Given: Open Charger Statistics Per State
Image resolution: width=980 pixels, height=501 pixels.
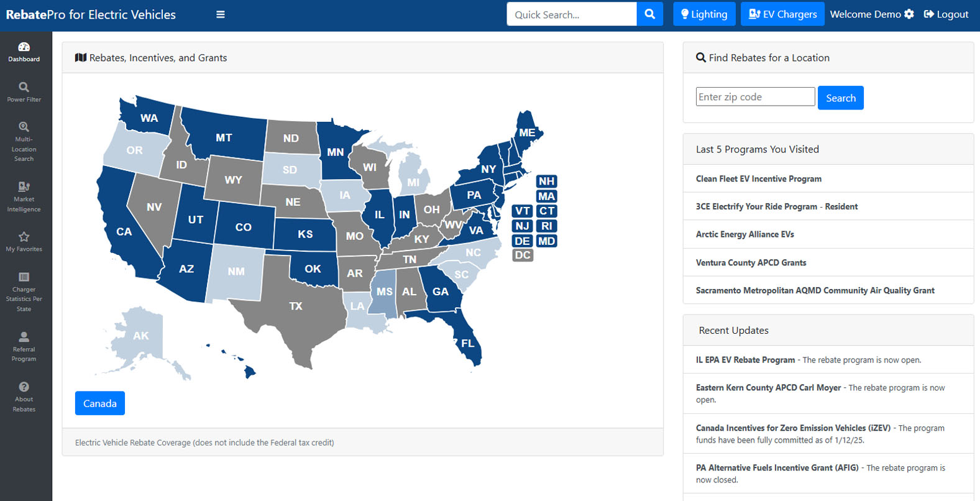Looking at the screenshot, I should (x=24, y=292).
